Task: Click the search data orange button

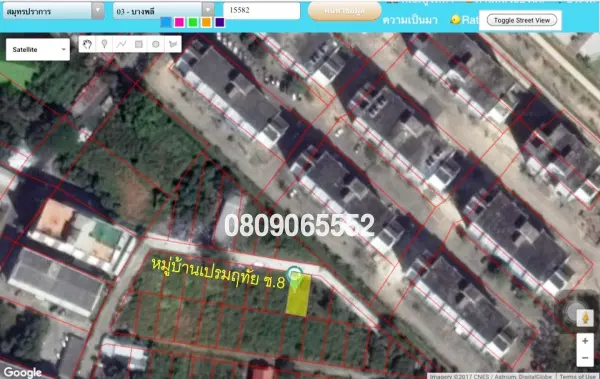Action: point(344,11)
